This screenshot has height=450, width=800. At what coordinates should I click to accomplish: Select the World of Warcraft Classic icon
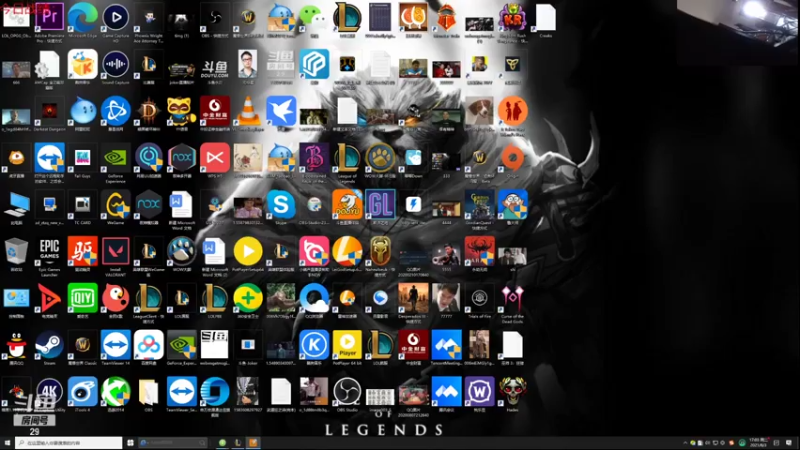click(83, 345)
